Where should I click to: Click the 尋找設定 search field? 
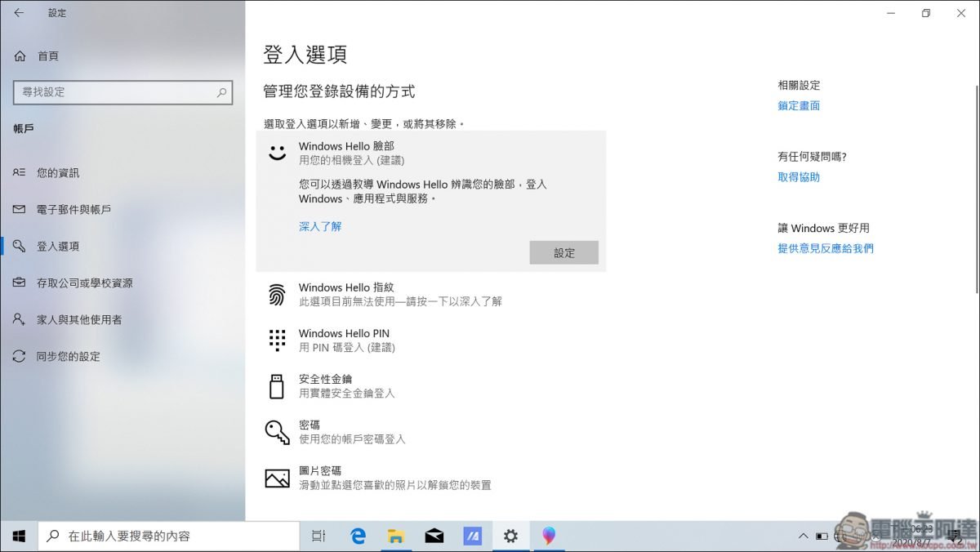pyautogui.click(x=114, y=92)
